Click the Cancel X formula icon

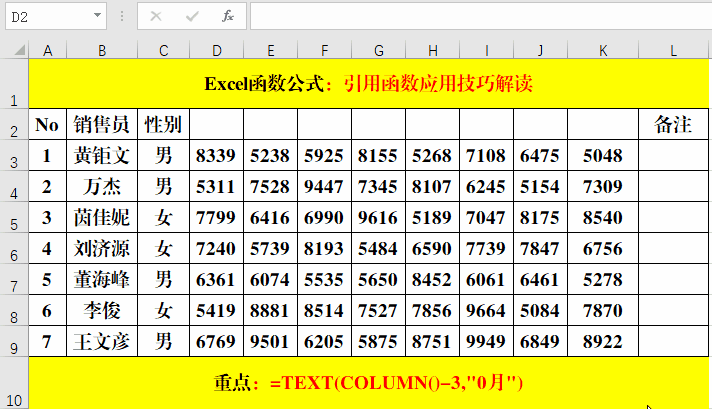pyautogui.click(x=155, y=16)
